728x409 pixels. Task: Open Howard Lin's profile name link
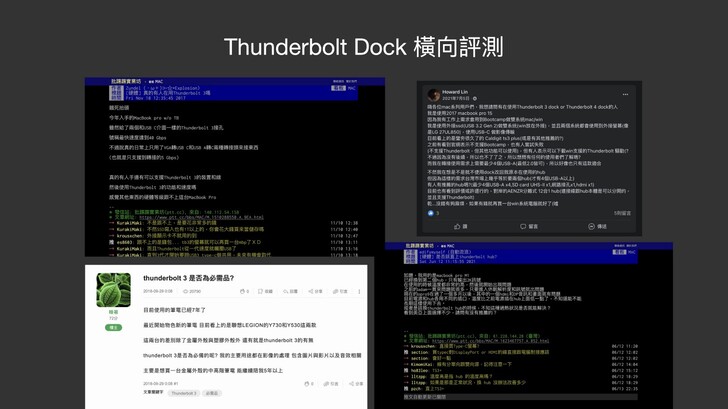pos(455,92)
